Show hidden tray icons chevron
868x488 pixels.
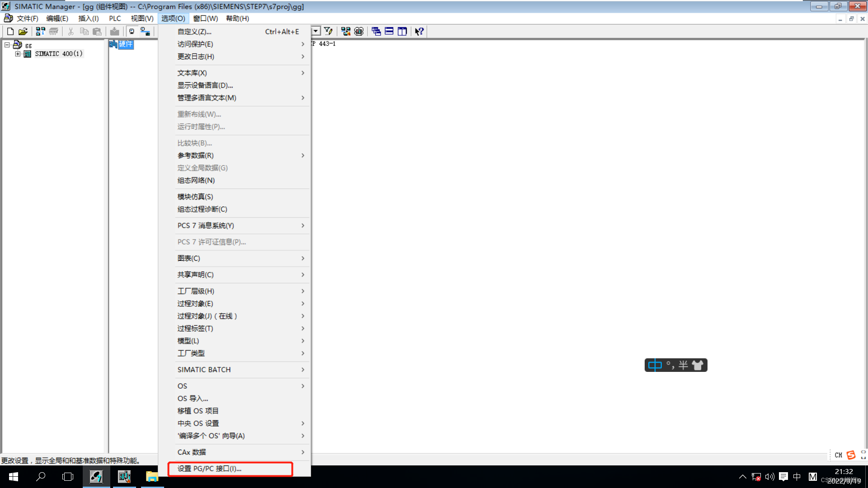[742, 477]
